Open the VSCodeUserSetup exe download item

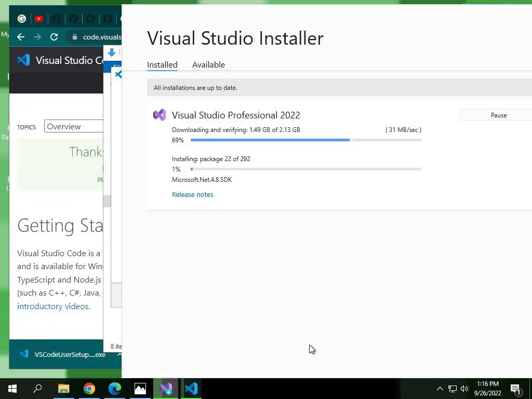[64, 354]
